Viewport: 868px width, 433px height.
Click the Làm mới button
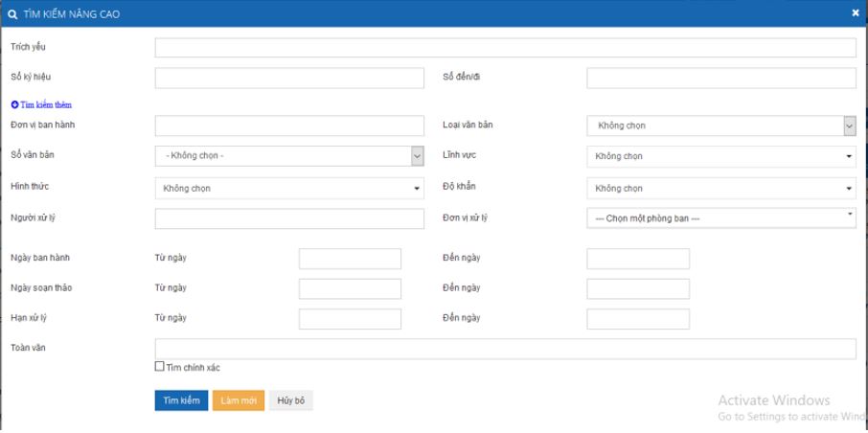(x=238, y=400)
